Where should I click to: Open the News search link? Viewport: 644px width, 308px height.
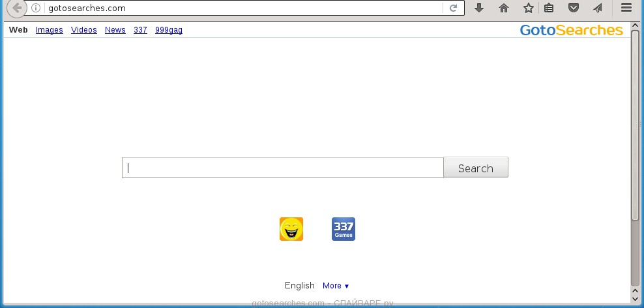pyautogui.click(x=115, y=30)
